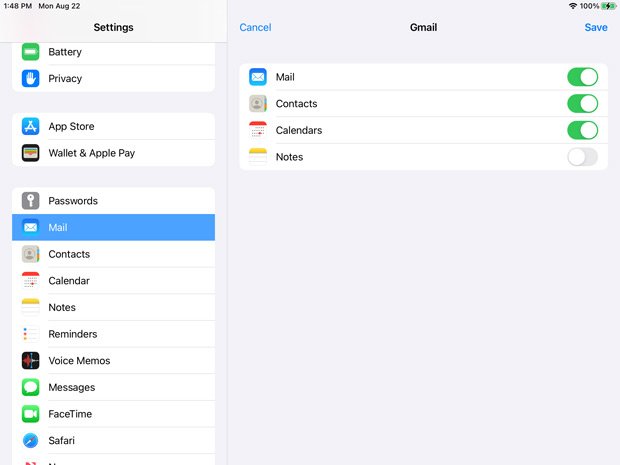This screenshot has height=465, width=620.
Task: Open FaceTime settings
Action: click(113, 414)
